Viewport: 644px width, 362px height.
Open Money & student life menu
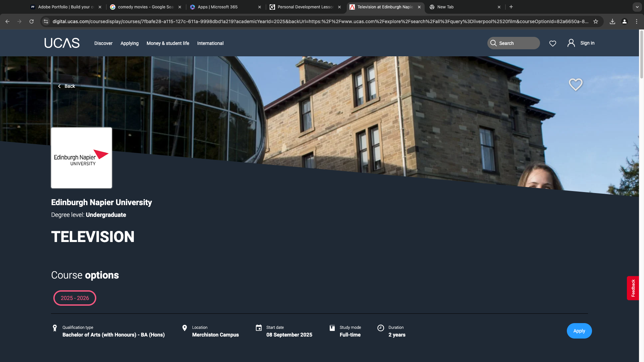coord(168,43)
